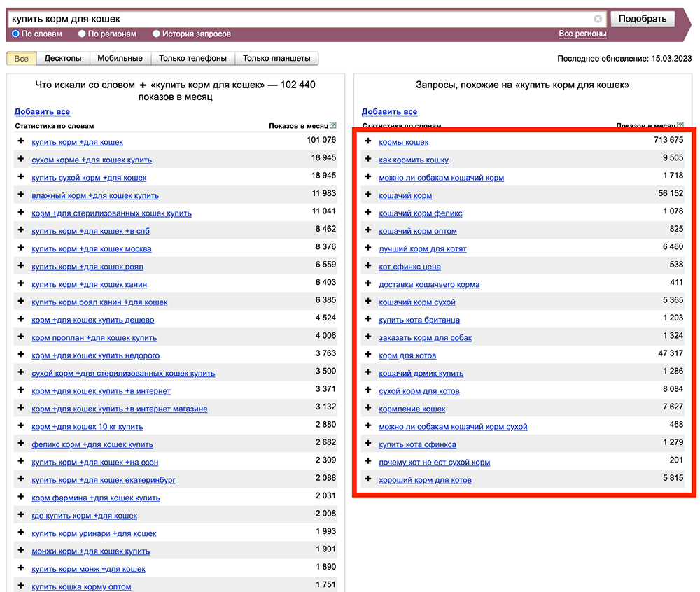Image resolution: width=700 pixels, height=592 pixels.
Task: Choose the 'По регионам' radio option
Action: [x=82, y=34]
